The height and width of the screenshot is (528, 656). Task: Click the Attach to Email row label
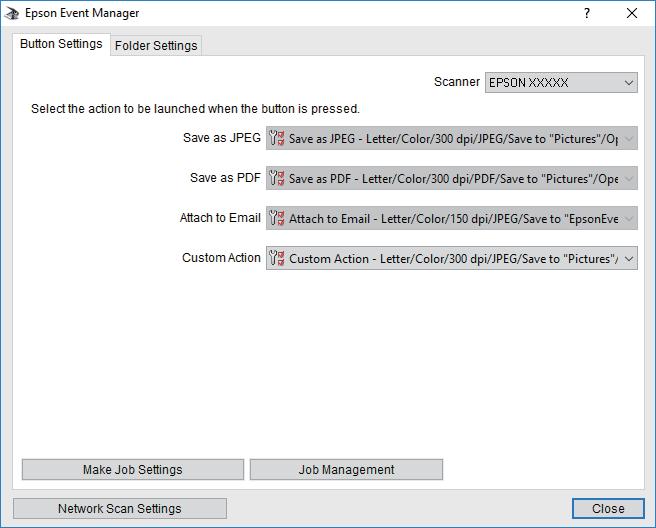pyautogui.click(x=220, y=218)
